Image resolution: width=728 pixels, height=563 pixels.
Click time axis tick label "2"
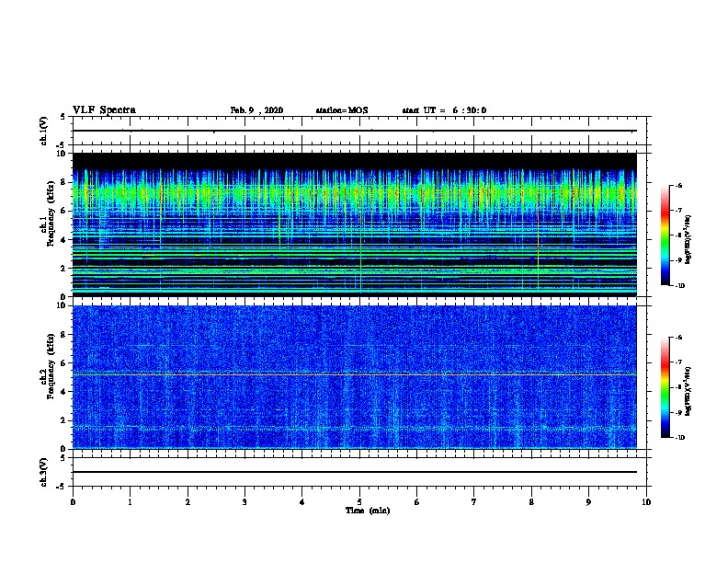188,502
